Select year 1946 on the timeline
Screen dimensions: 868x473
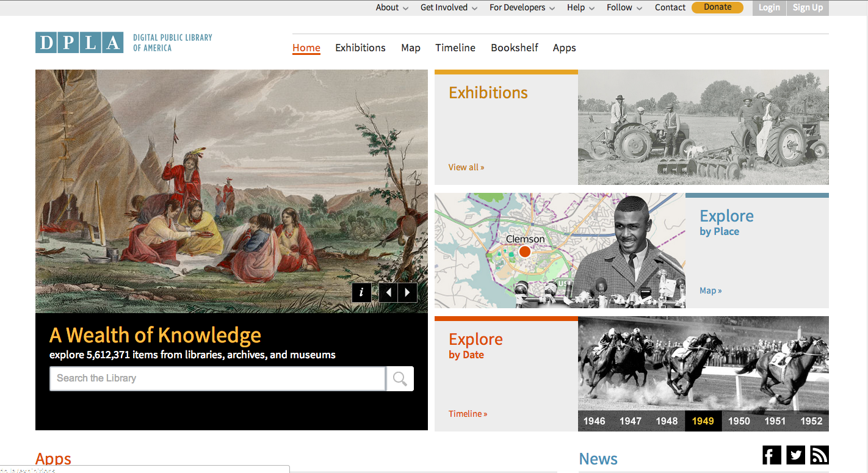click(595, 421)
